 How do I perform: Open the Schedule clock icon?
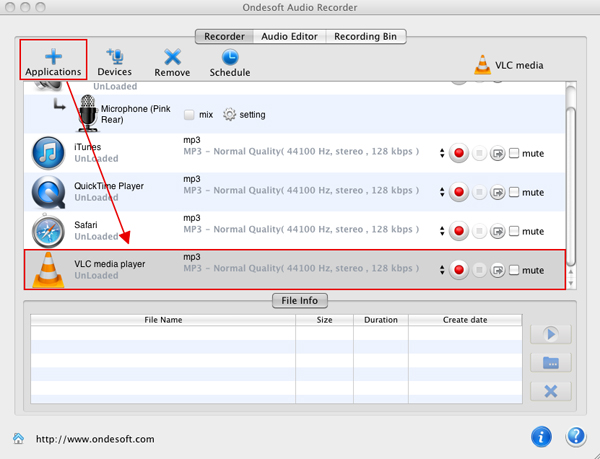click(229, 60)
